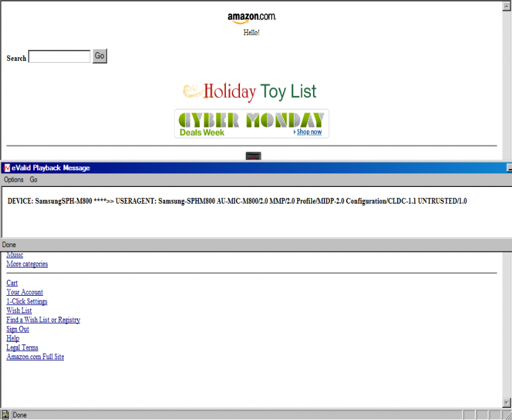Click the scrollbar up arrow
The image size is (512, 420).
[x=506, y=6]
